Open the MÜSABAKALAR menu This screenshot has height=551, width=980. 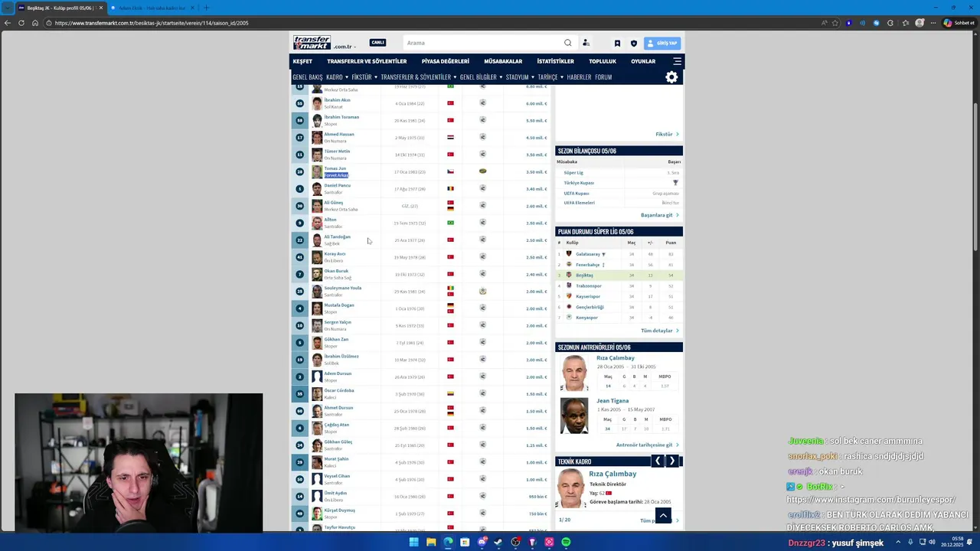[x=503, y=61]
